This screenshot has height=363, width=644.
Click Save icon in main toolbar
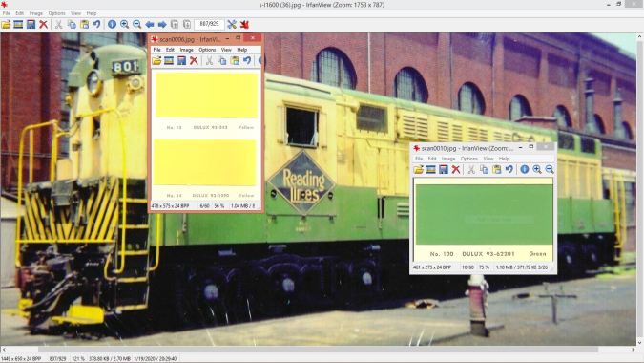31,25
